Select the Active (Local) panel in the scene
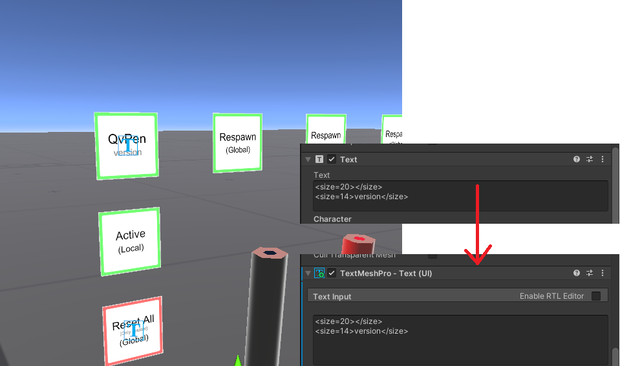The height and width of the screenshot is (366, 620). 130,241
